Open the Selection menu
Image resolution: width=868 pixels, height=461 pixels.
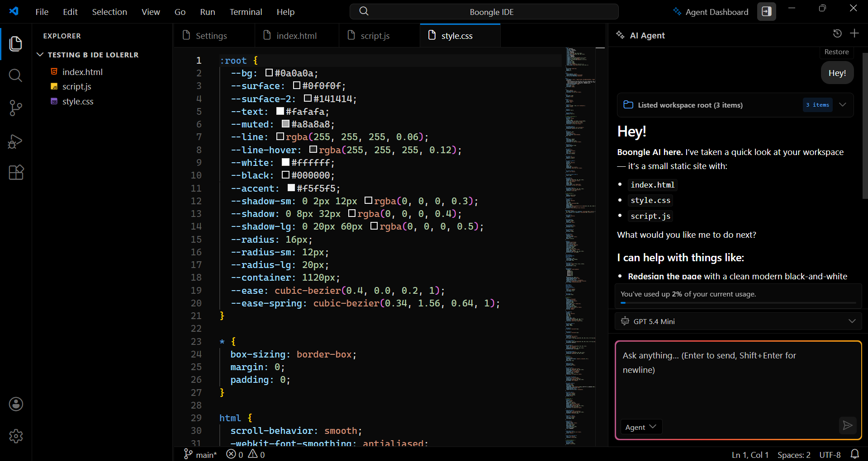pos(109,12)
